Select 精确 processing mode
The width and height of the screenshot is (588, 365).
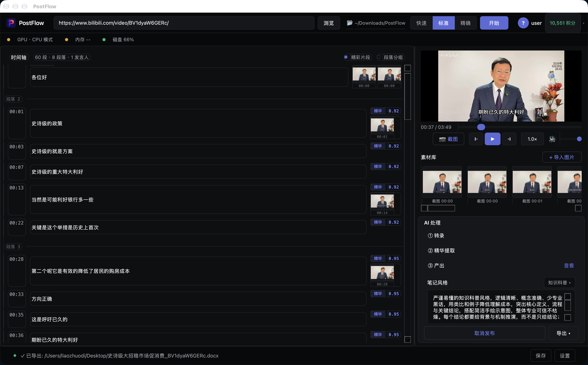click(465, 23)
